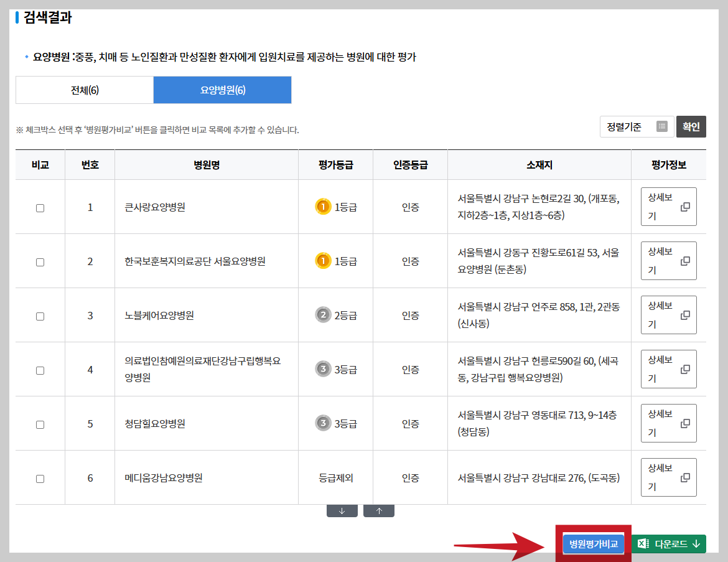
Task: Click the 평가정보 column header
Action: coord(668,165)
